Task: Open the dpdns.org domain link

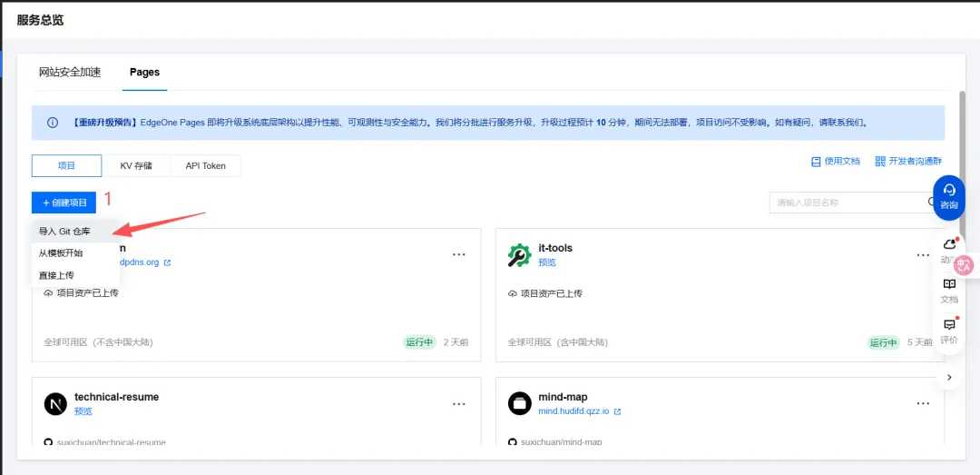Action: point(142,262)
